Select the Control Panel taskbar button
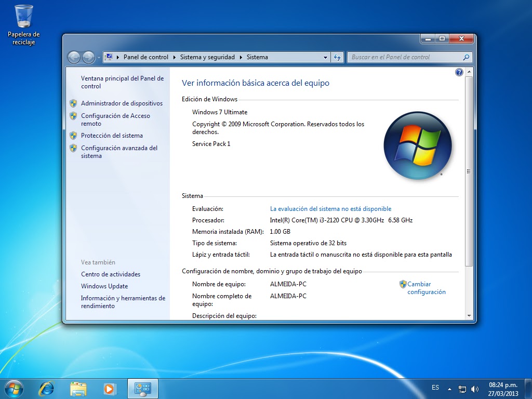The image size is (532, 399). (x=142, y=389)
